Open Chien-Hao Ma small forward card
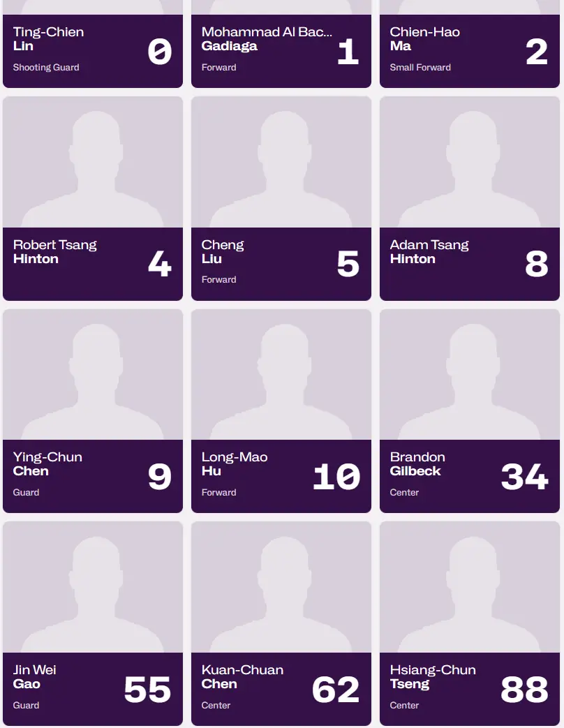 470,44
